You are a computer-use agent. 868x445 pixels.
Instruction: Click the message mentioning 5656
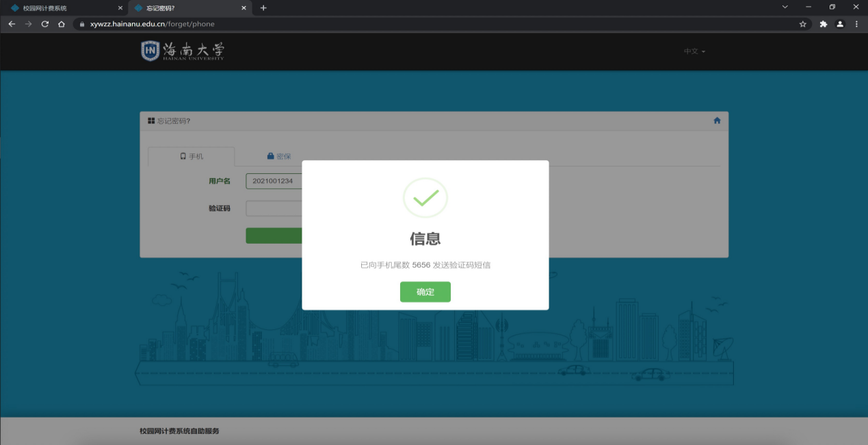click(x=425, y=265)
